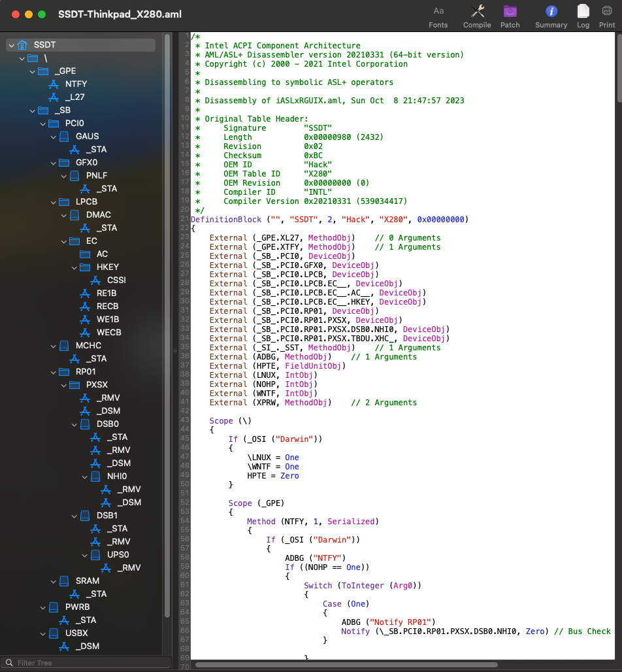Click the UPS0 device icon

[95, 554]
